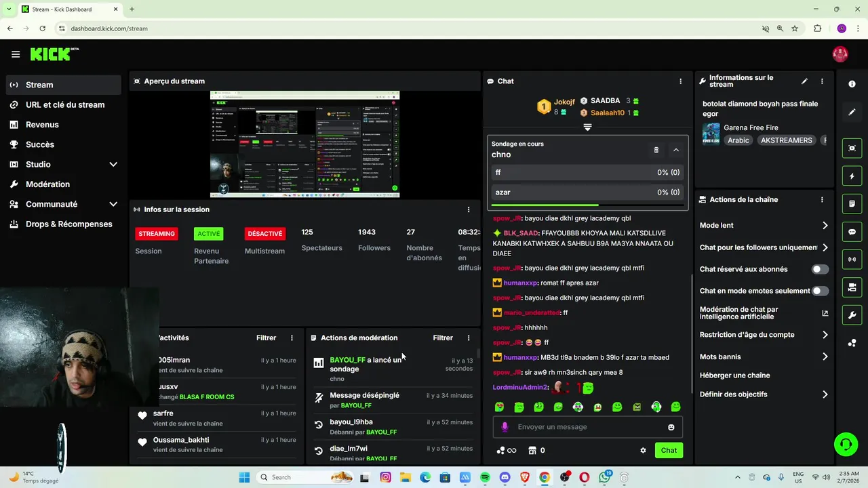Collapse the Sondage en cours poll
The width and height of the screenshot is (868, 488).
click(675, 150)
